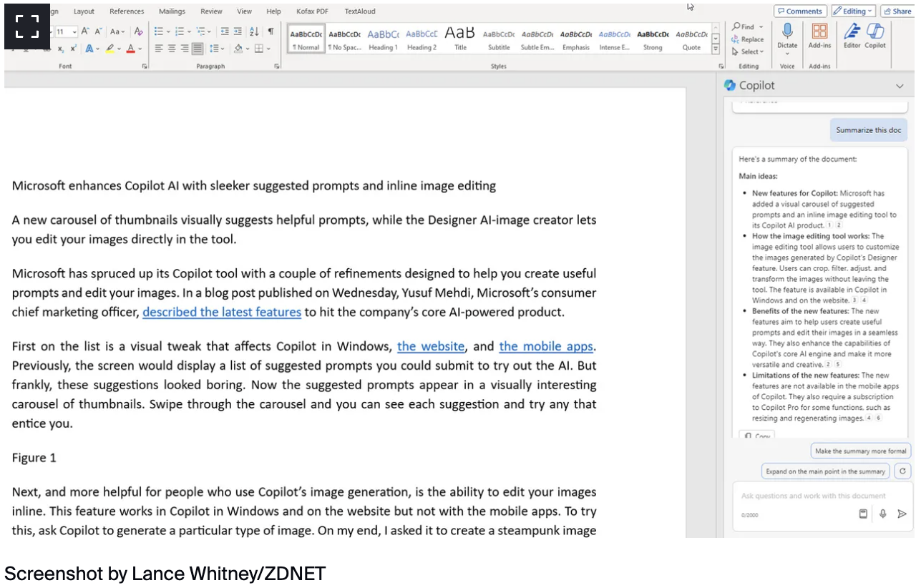Open the 'described the latest features' hyperlink
Image resolution: width=916 pixels, height=588 pixels.
tap(222, 312)
